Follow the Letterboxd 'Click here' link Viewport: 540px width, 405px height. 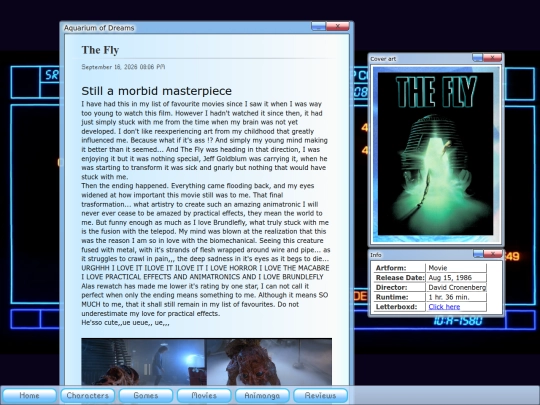pos(444,307)
